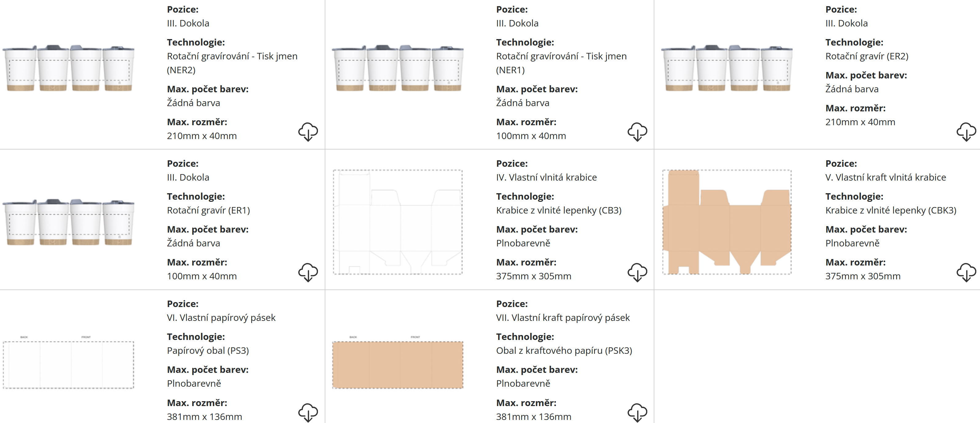Open the ER1 tumbler print area image
Screen dimensions: 980x423
point(69,222)
